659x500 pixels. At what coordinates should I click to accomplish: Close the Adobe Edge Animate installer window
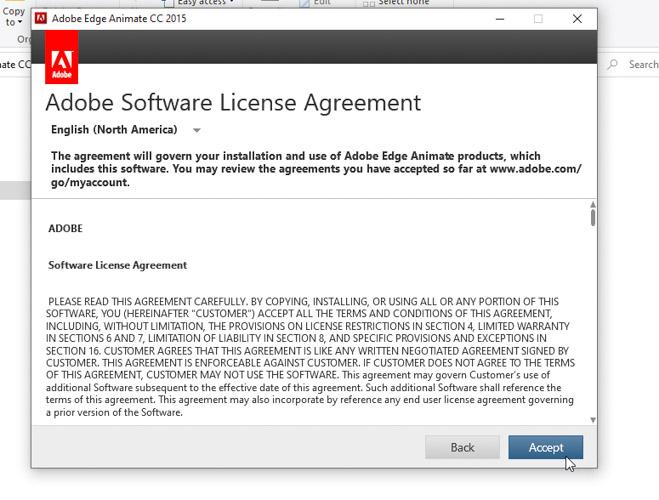pos(577,18)
